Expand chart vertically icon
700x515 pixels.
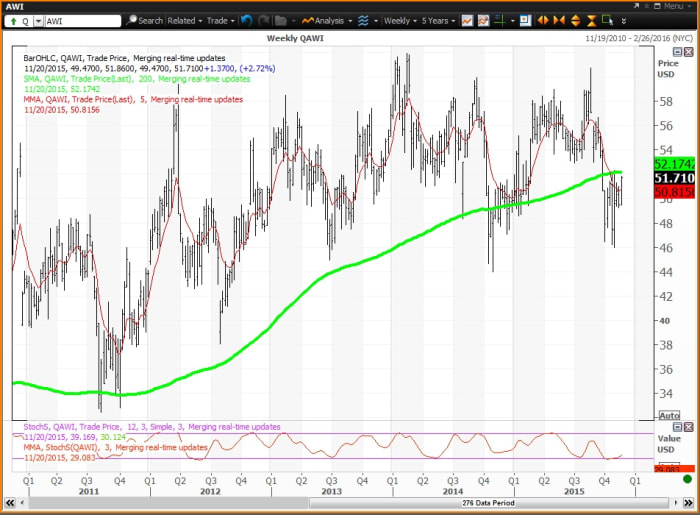tap(574, 20)
